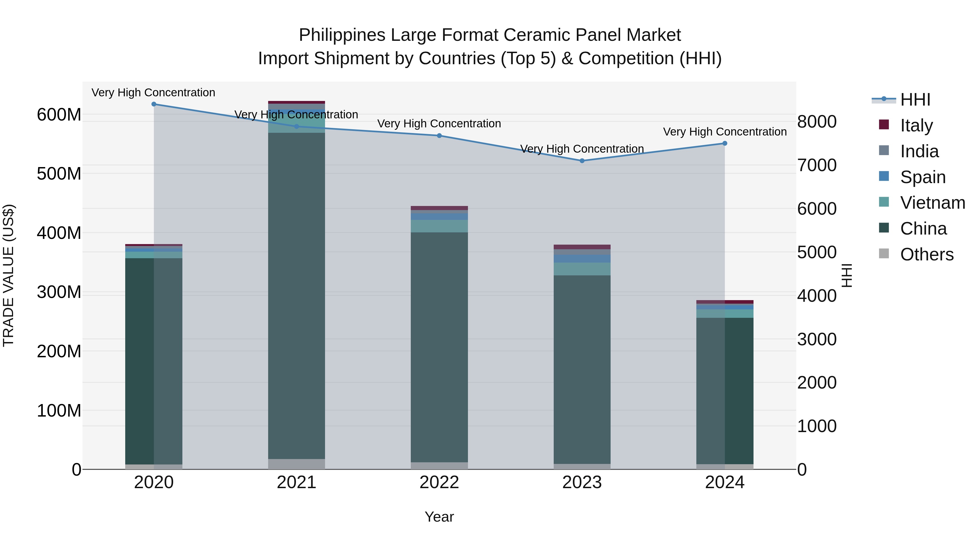Click the 2022 x-axis label
This screenshot has height=551, width=980.
(439, 482)
